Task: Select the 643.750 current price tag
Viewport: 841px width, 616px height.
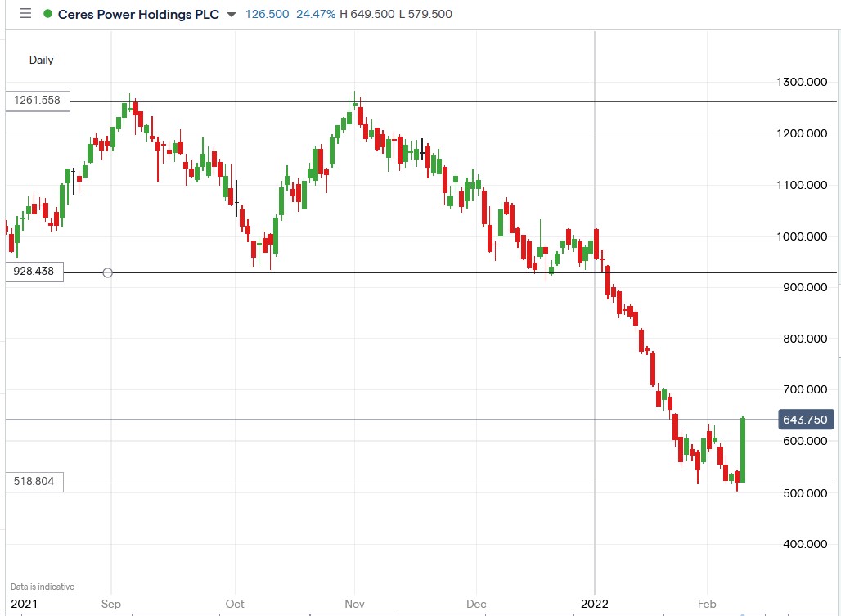Action: tap(805, 419)
